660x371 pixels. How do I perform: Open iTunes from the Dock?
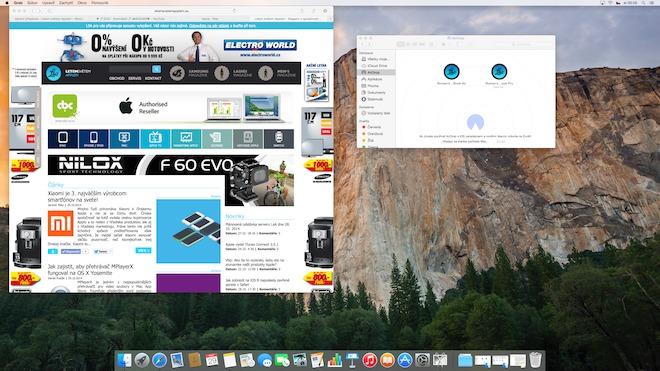coord(370,360)
